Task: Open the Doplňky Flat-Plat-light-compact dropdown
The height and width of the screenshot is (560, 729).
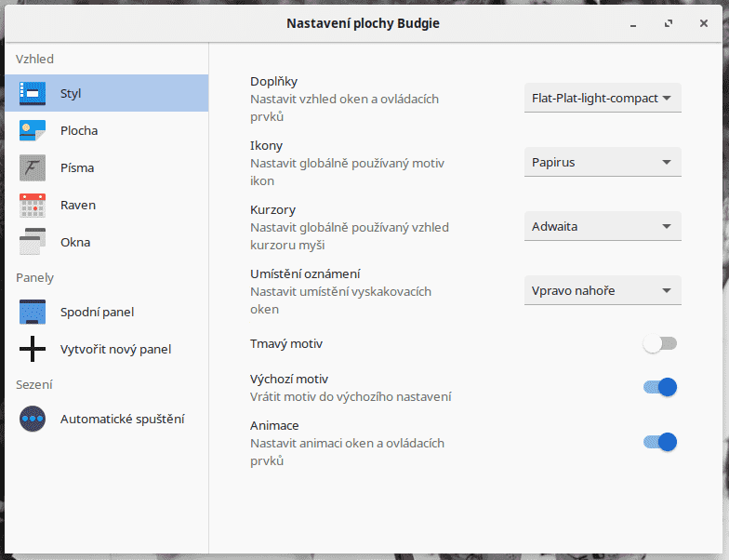Action: [602, 99]
